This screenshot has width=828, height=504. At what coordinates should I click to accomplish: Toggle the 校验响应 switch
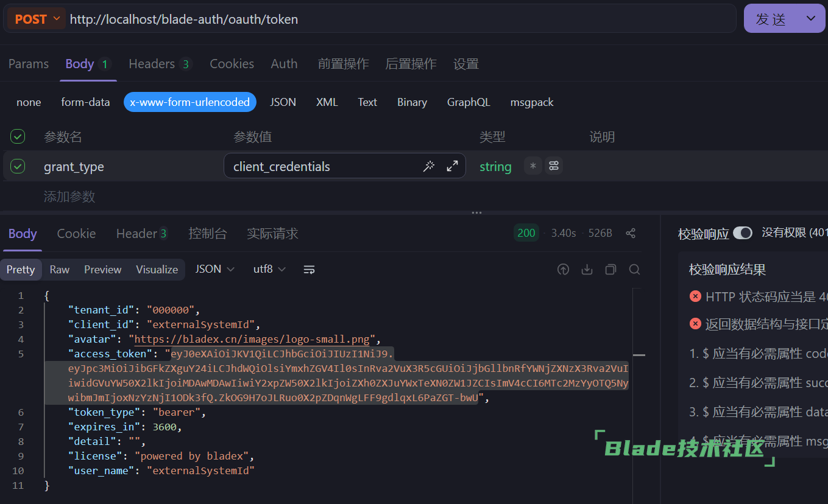742,233
